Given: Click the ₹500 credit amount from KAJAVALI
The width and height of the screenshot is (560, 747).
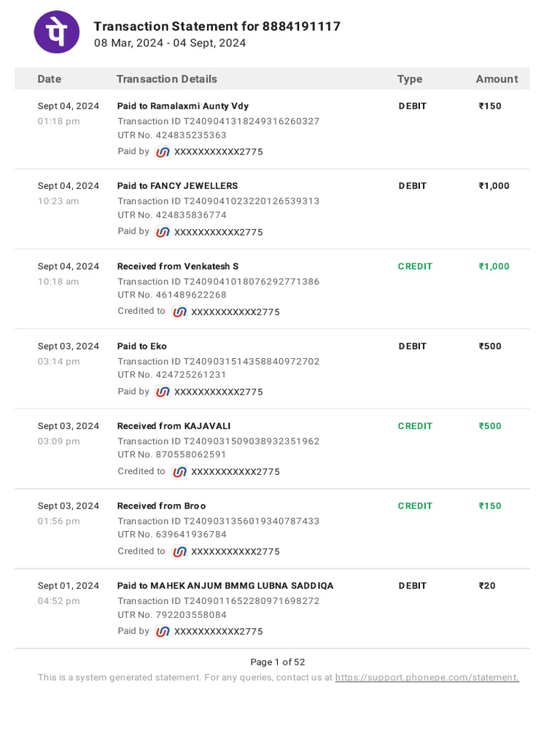Looking at the screenshot, I should coord(490,426).
